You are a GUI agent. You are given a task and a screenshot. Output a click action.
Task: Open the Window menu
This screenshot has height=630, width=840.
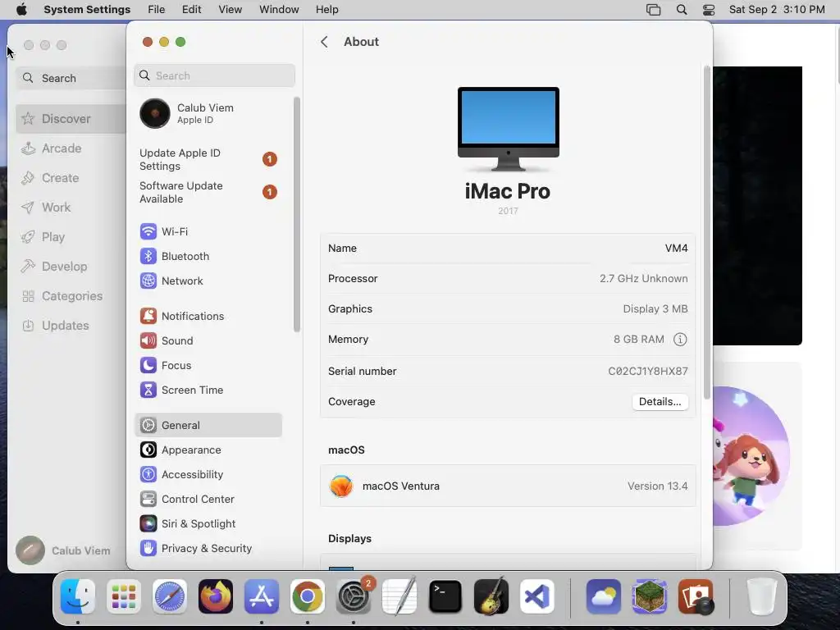279,9
